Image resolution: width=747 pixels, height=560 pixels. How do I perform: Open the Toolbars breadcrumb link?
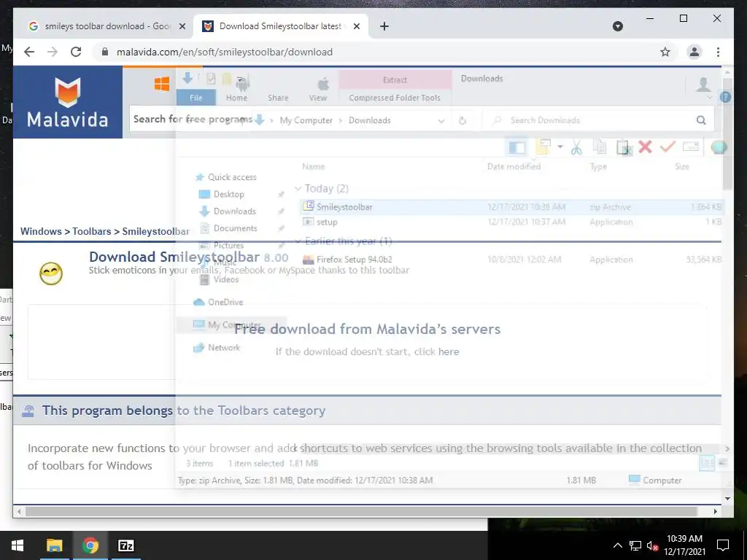(91, 231)
